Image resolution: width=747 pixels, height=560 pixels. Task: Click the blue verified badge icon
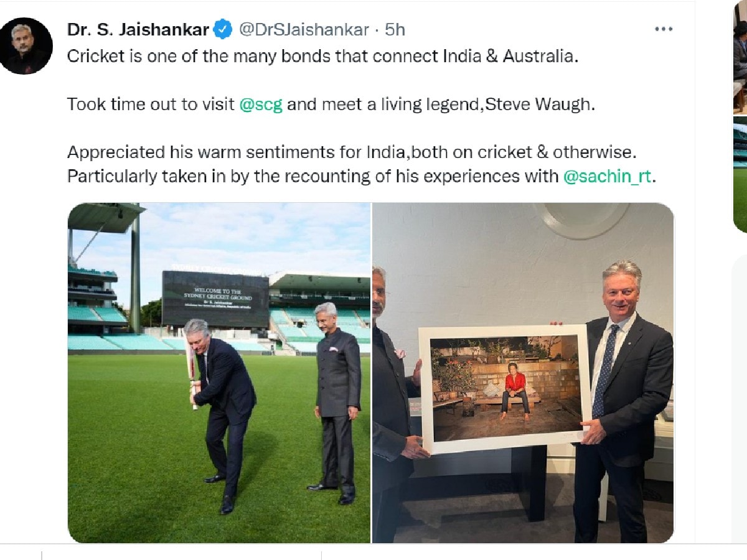pyautogui.click(x=223, y=29)
